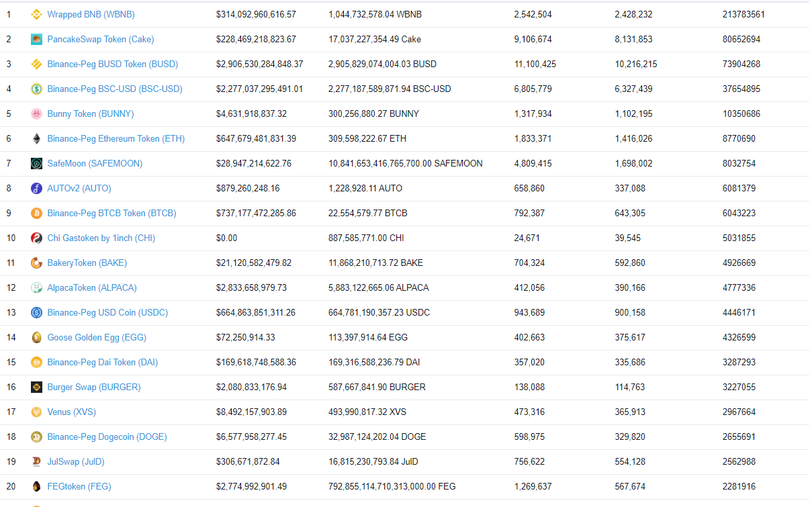Click the Bunny Token pink icon
Image resolution: width=812 pixels, height=507 pixels.
(36, 113)
